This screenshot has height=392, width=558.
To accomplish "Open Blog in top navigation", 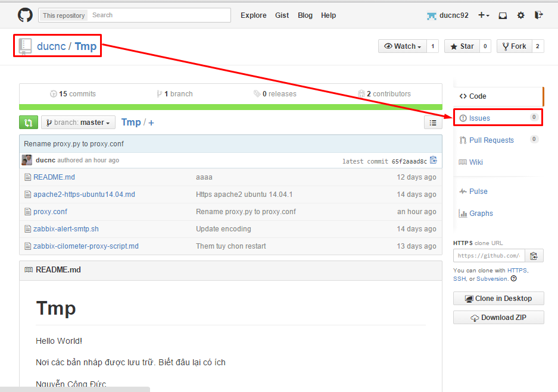I will coord(305,15).
